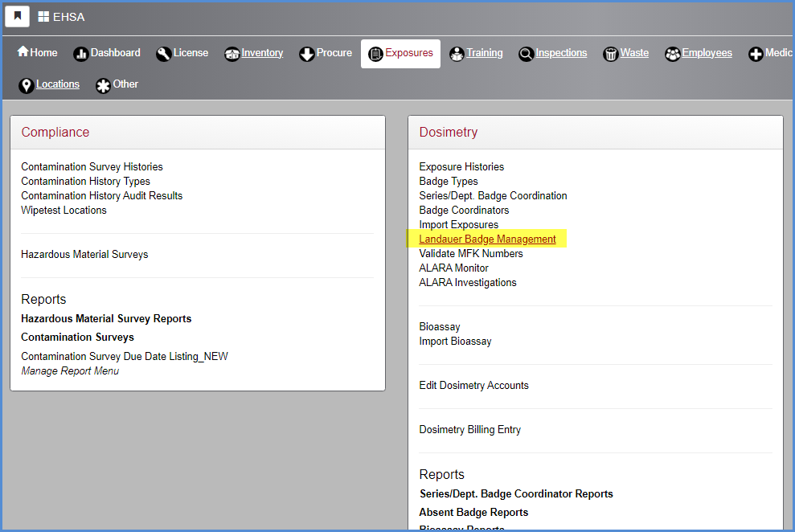The image size is (795, 532).
Task: Open Contamination History Audit Results
Action: point(101,195)
